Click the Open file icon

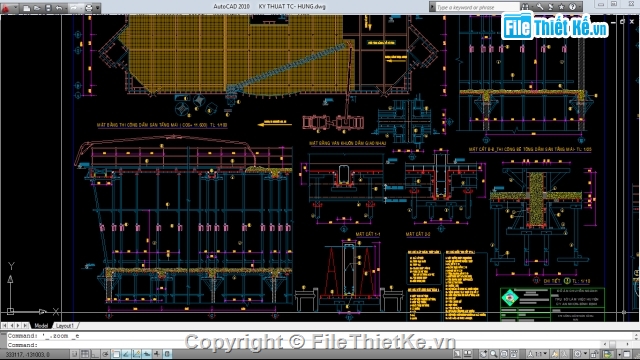tap(37, 7)
